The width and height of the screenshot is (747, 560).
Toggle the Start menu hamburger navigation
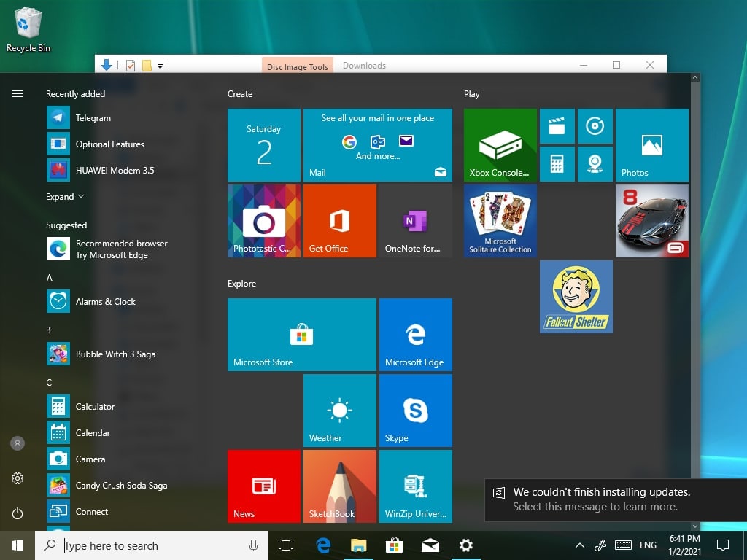(18, 94)
